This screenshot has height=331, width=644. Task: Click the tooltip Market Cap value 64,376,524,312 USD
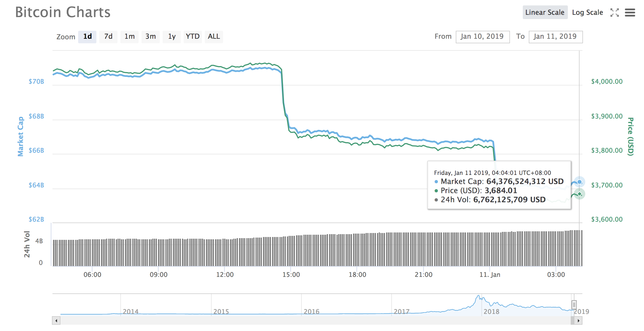(x=525, y=181)
